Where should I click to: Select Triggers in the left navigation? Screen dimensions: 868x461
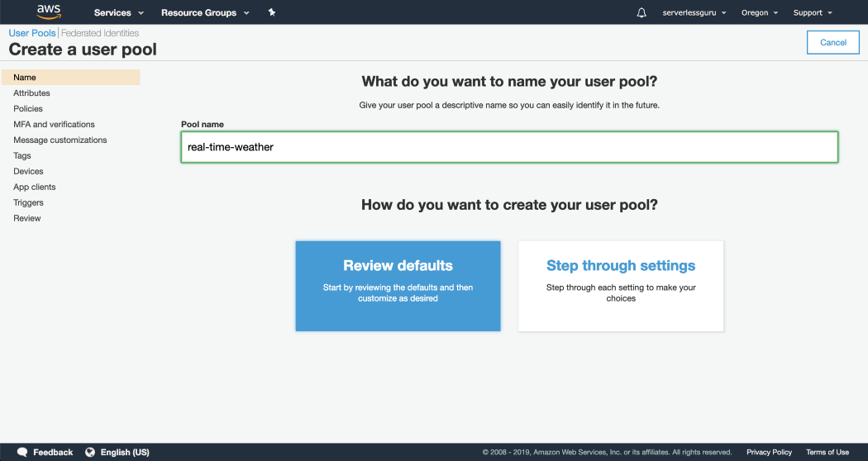28,202
